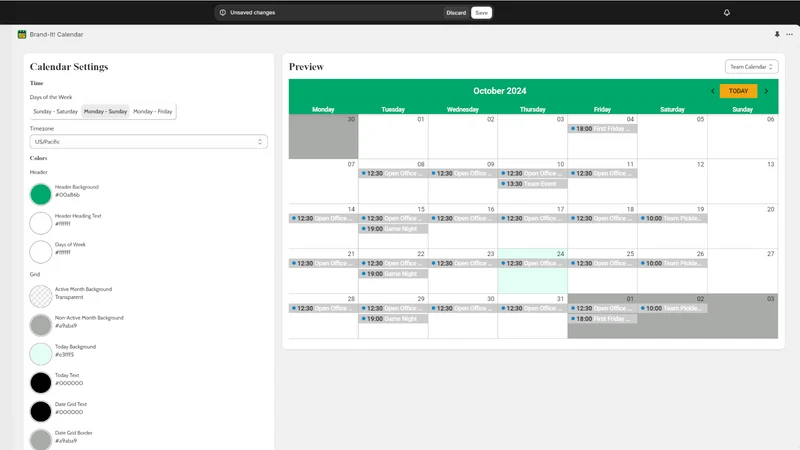The height and width of the screenshot is (450, 800).
Task: Open the 18:00 First Friday event on the 4th
Action: click(x=602, y=129)
